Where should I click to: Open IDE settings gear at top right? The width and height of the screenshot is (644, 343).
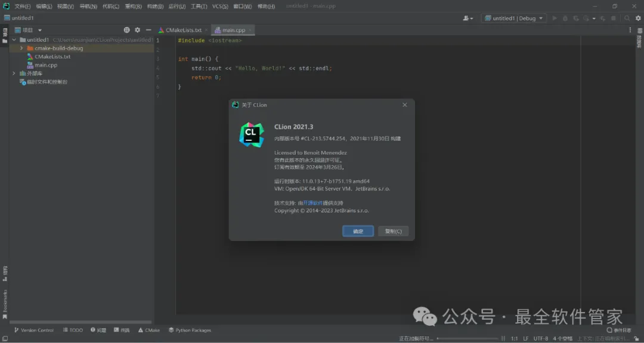638,18
